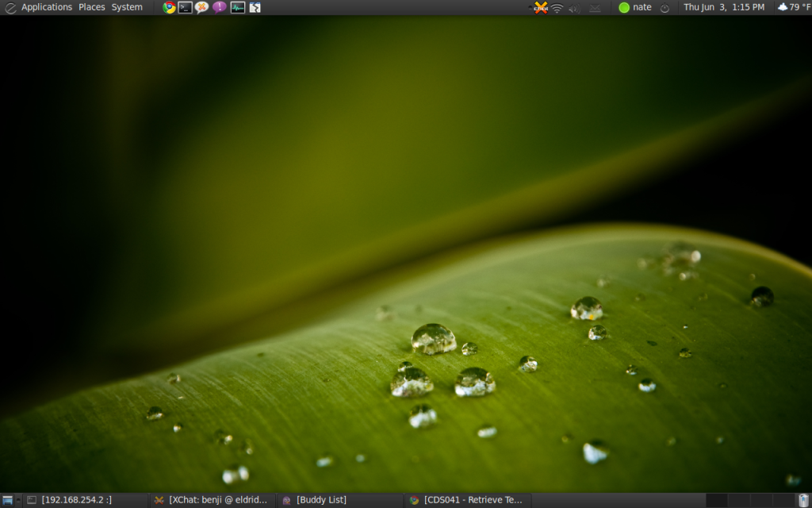Open the Places menu

(x=91, y=7)
